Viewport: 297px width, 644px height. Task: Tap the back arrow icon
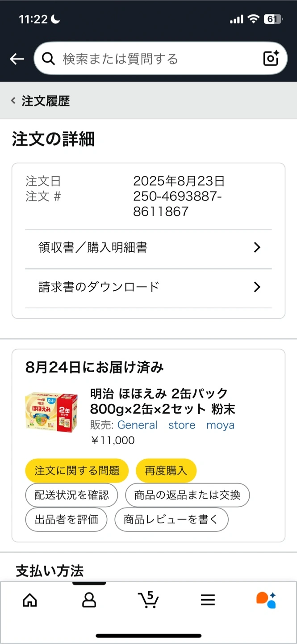tap(17, 59)
